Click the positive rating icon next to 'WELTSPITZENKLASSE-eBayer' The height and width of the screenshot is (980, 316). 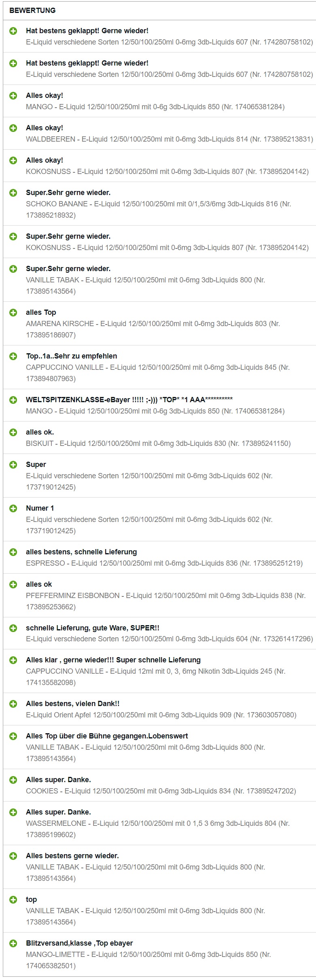13,400
